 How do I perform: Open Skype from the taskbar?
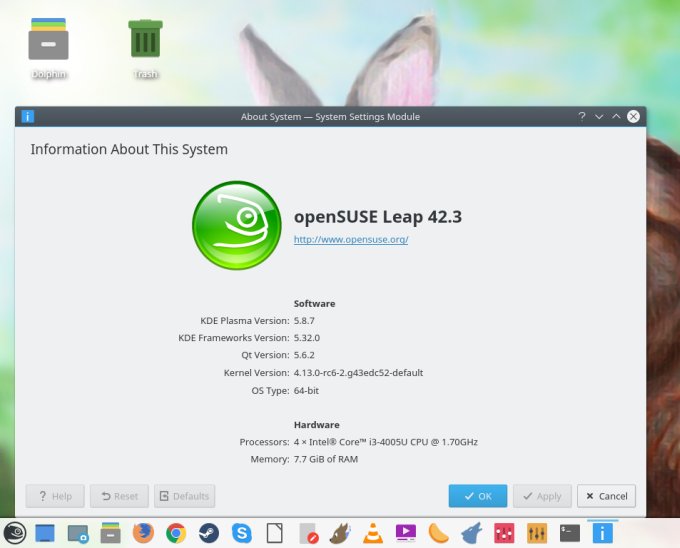242,533
